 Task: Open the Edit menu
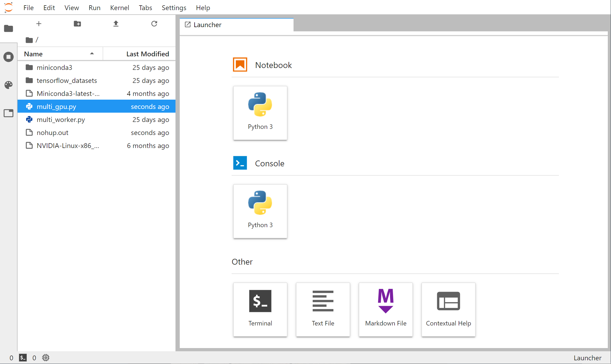click(49, 8)
